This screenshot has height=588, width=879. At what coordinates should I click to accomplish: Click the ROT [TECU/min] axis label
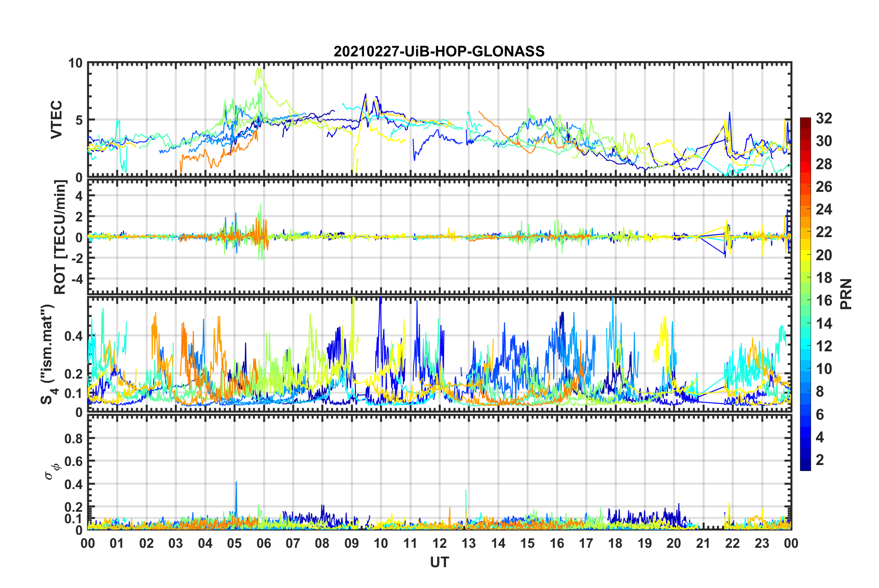click(60, 237)
